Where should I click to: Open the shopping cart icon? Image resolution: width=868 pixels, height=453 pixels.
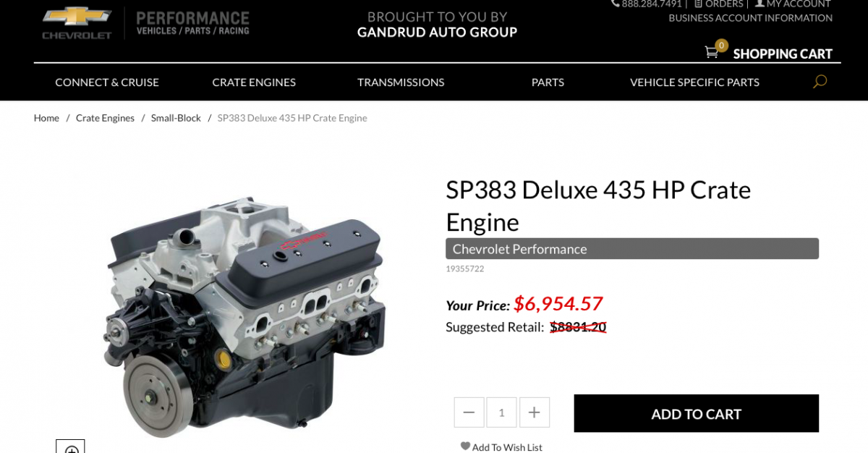712,52
